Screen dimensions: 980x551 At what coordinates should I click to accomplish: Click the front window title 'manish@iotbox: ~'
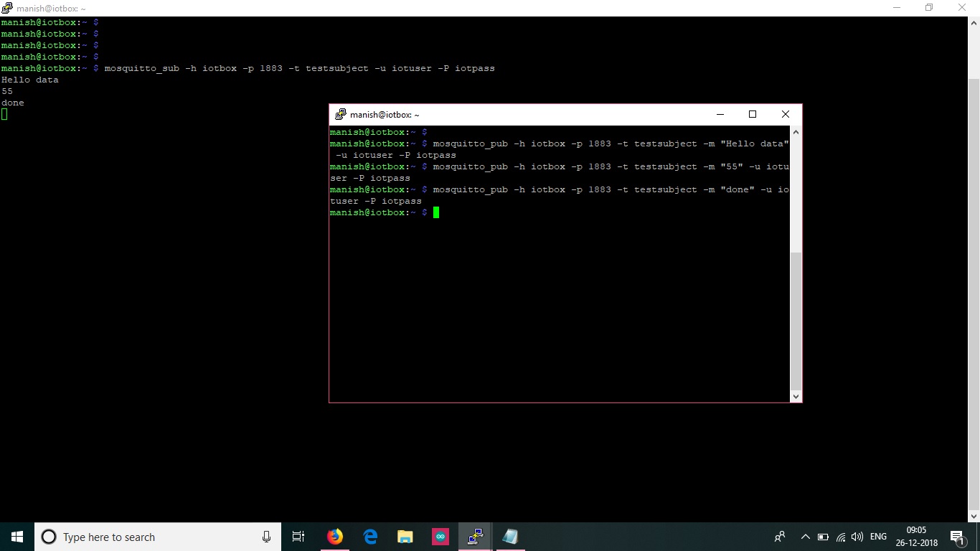coord(385,115)
